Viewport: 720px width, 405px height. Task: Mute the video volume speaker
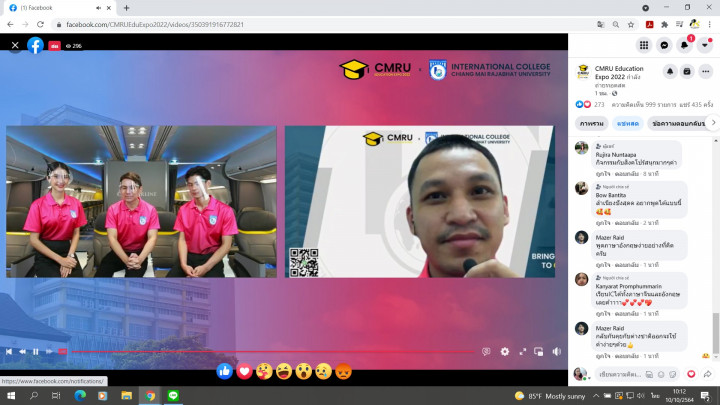[557, 352]
